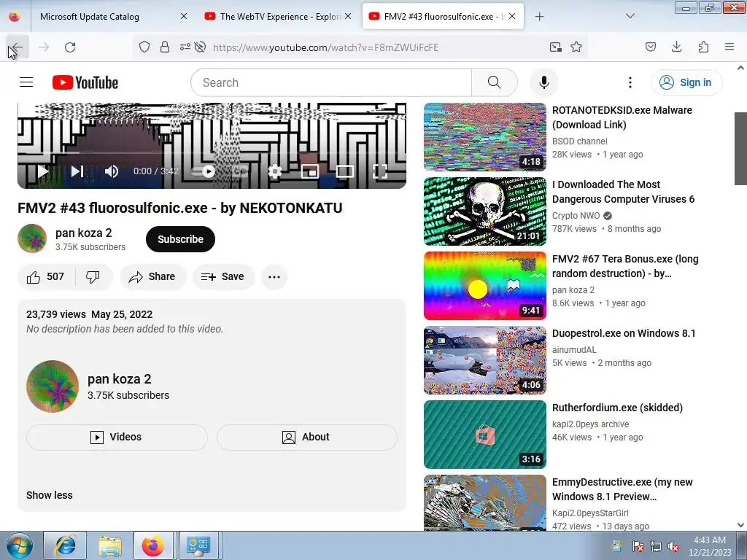This screenshot has width=747, height=560.
Task: Close the Microsoft Update Catalog tab
Action: pos(184,16)
